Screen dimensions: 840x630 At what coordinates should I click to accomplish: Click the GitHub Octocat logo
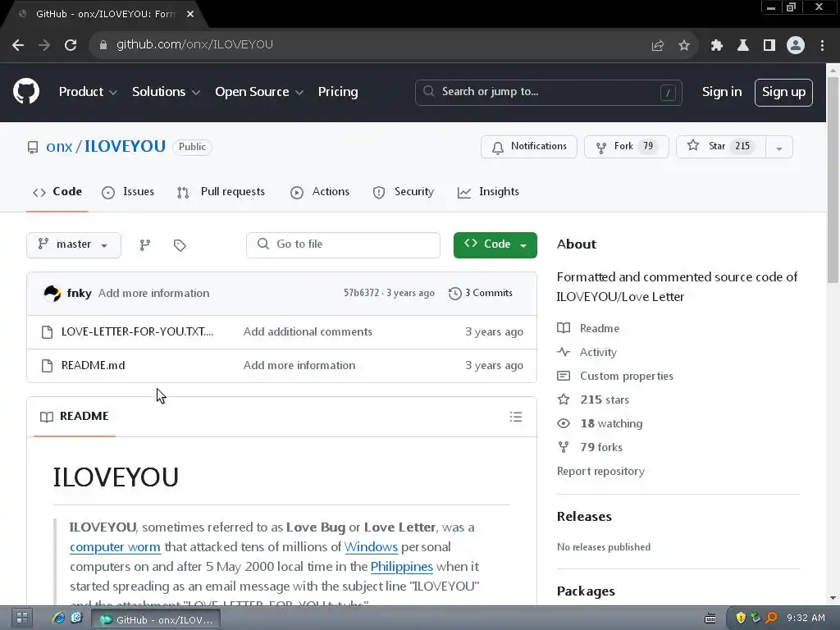pos(25,91)
